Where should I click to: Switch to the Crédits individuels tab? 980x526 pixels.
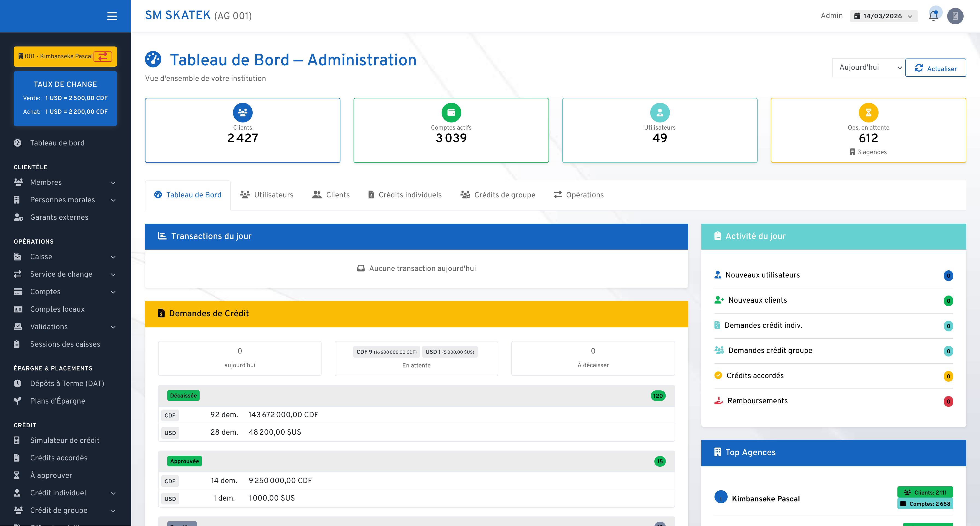click(x=404, y=195)
